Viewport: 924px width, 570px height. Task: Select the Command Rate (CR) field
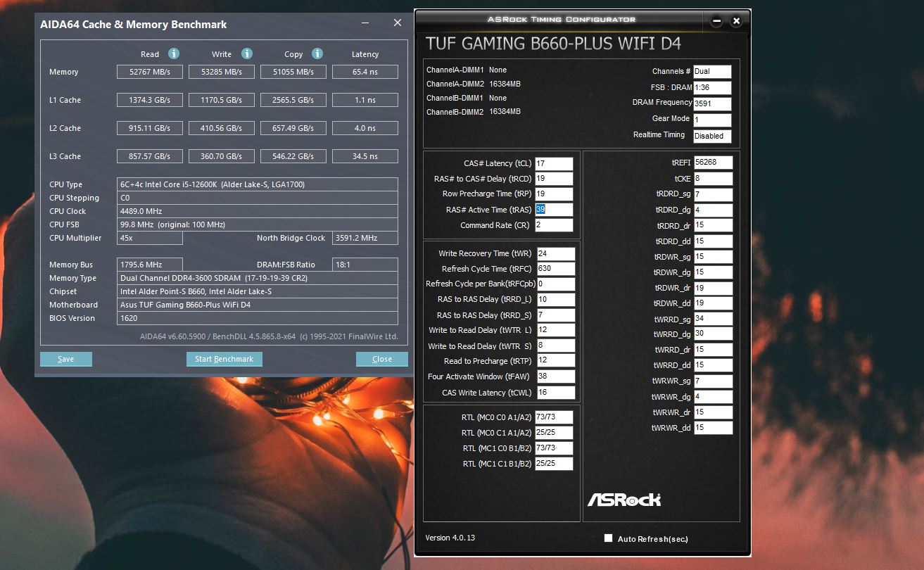coord(554,225)
